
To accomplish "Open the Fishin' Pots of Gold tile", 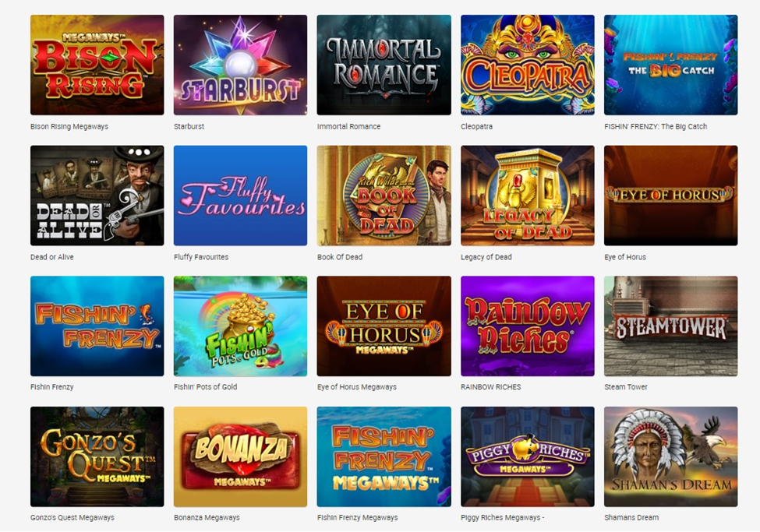I will (x=240, y=326).
